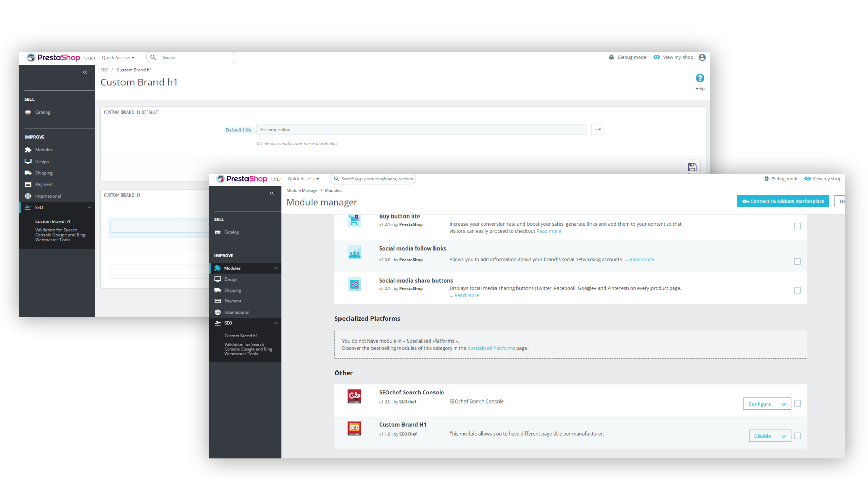Click search magnifier icon in front window
Image resolution: width=868 pixels, height=494 pixels.
(x=336, y=179)
